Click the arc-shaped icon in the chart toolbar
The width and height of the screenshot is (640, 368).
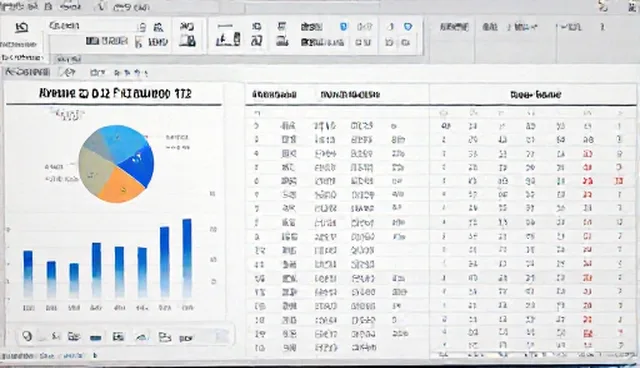141,337
